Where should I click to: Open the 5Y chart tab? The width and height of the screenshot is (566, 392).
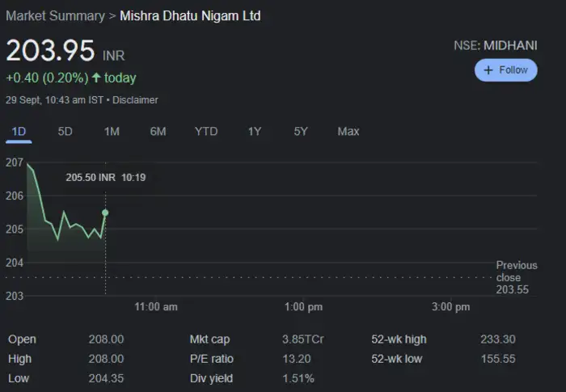pos(301,131)
